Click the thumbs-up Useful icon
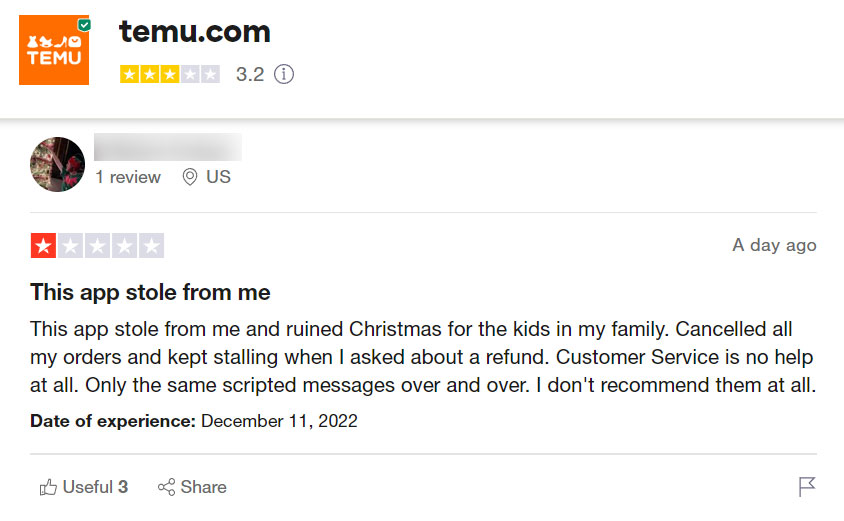Viewport: 844px width, 521px height. coord(48,488)
